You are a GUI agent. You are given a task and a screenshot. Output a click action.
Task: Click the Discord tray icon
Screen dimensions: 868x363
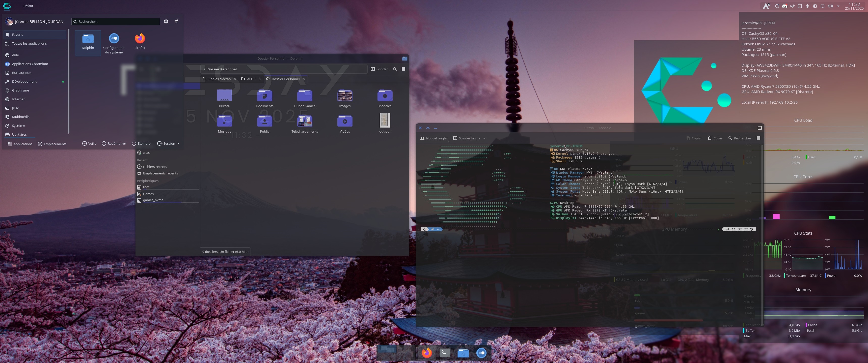click(x=785, y=6)
